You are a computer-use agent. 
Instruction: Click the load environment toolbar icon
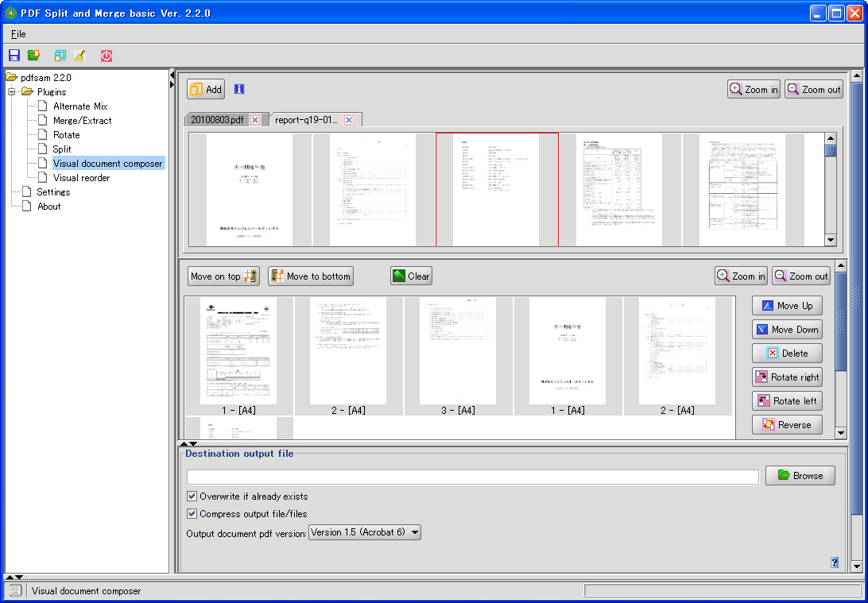click(59, 55)
